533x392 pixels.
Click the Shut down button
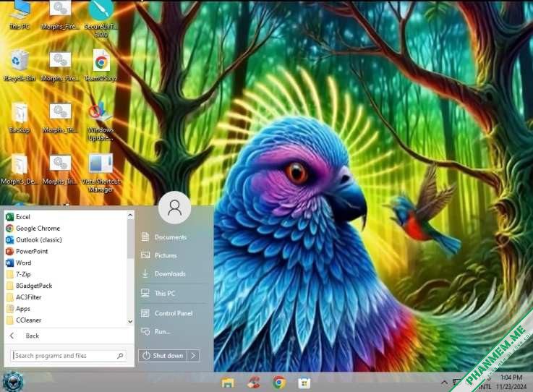coord(163,356)
